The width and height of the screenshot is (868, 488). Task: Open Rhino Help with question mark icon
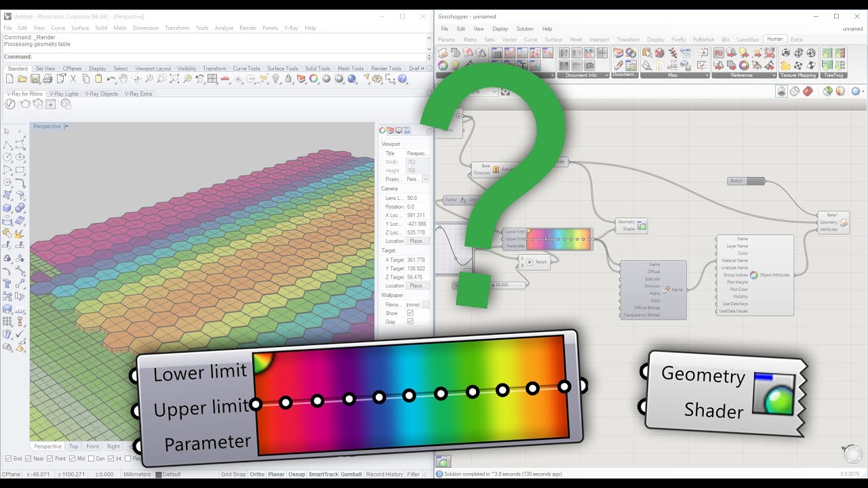(403, 79)
